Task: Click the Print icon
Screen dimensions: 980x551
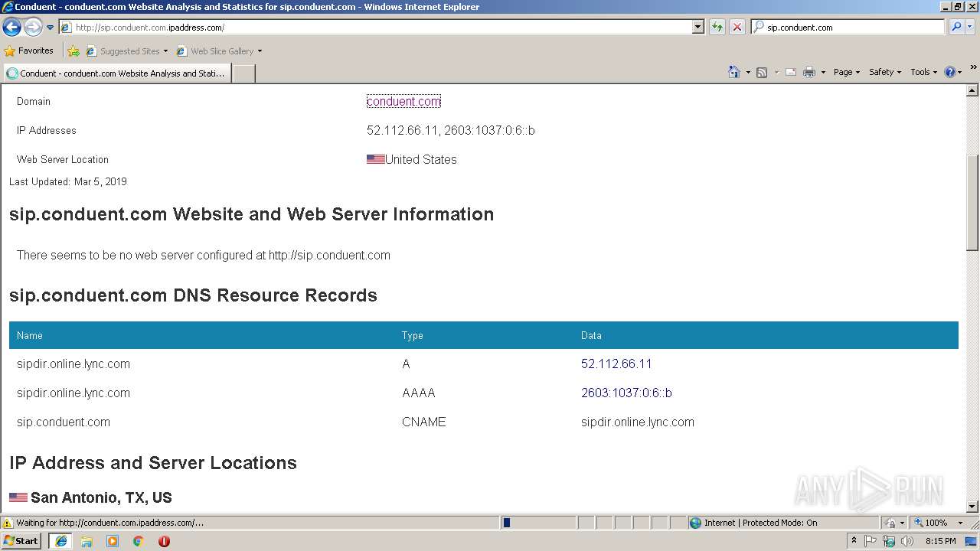Action: [x=809, y=72]
